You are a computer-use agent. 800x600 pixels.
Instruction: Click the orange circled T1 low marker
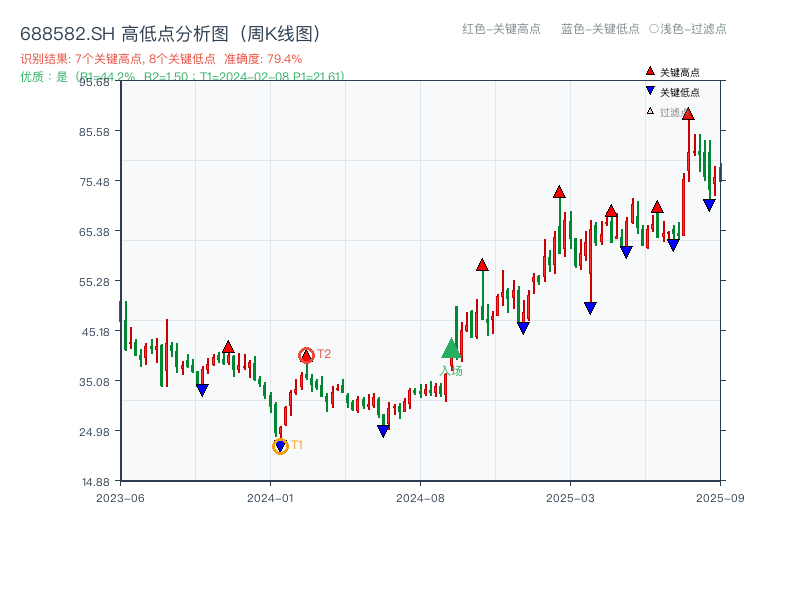280,446
